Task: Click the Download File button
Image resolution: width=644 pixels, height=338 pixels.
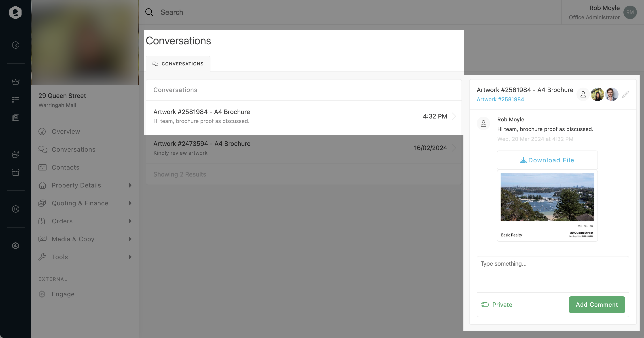Action: coord(547,160)
